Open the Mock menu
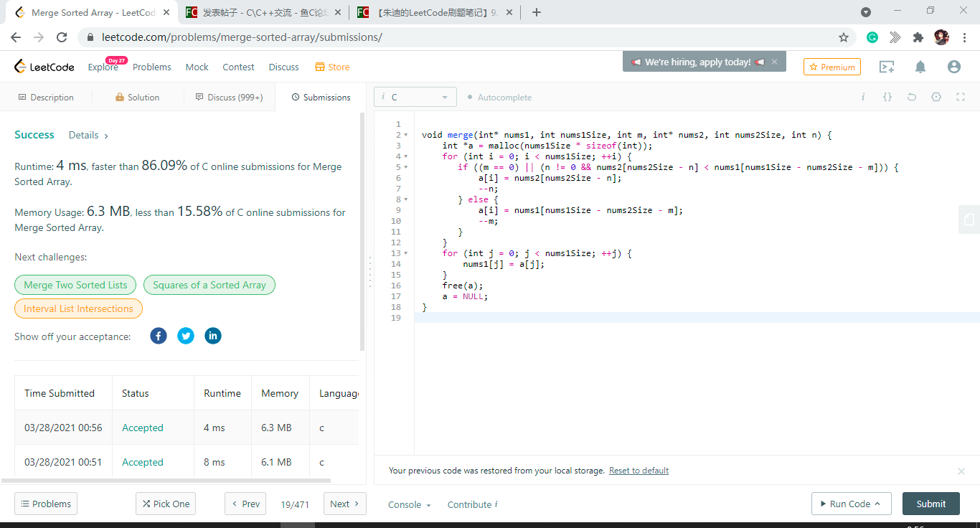Viewport: 980px width, 528px height. point(197,67)
